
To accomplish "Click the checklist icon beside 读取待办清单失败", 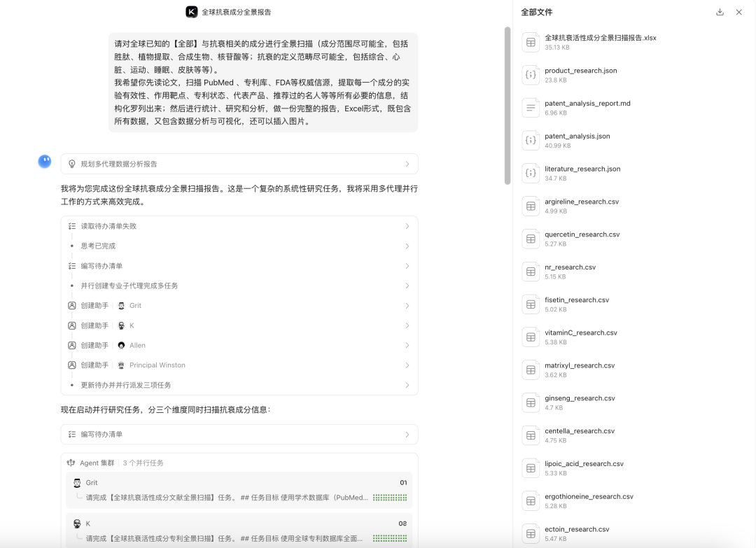I will (72, 226).
